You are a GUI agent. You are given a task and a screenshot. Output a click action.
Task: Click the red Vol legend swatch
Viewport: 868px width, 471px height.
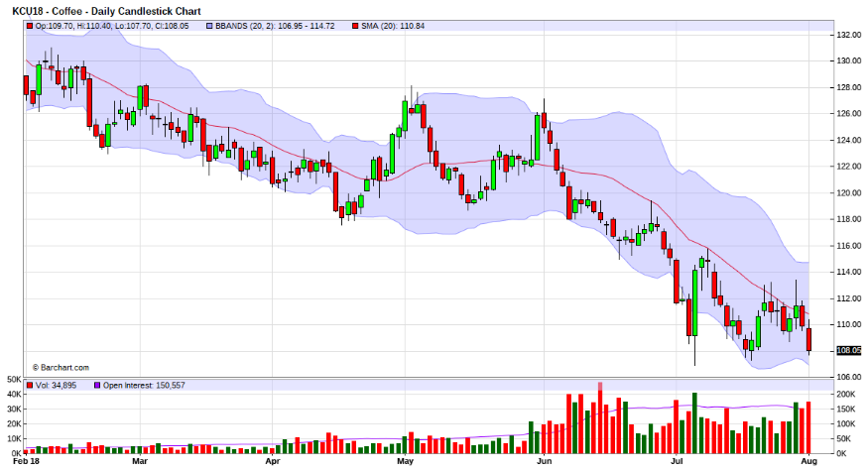30,385
